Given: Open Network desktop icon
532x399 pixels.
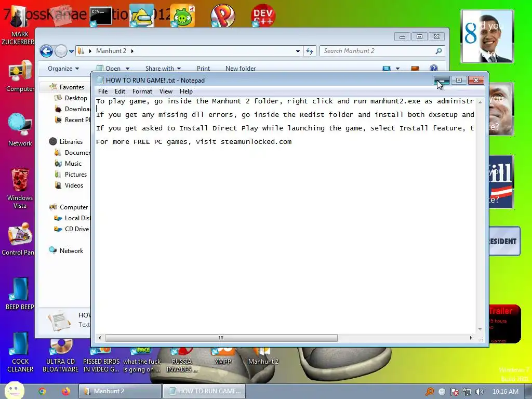Looking at the screenshot, I should click(20, 130).
